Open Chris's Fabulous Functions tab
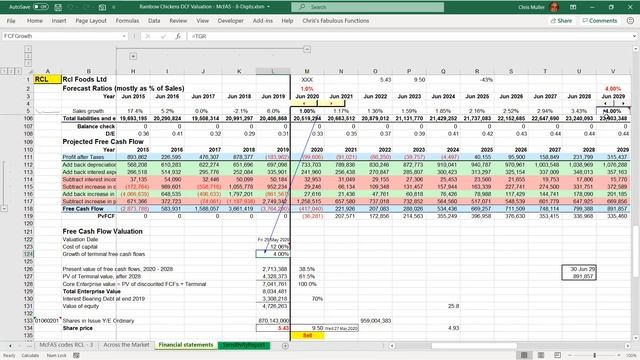 (336, 20)
